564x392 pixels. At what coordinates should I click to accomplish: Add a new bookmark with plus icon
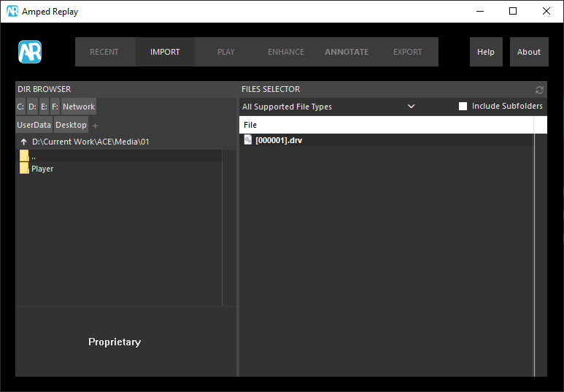pyautogui.click(x=95, y=126)
